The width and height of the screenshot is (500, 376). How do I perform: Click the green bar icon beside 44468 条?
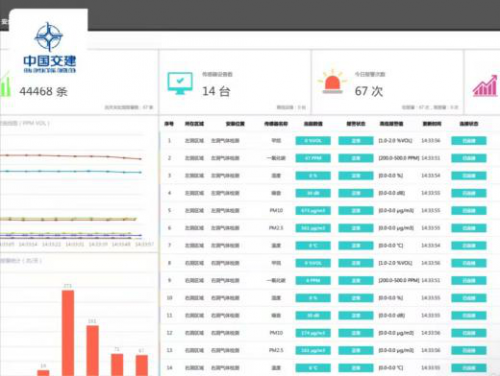click(6, 84)
